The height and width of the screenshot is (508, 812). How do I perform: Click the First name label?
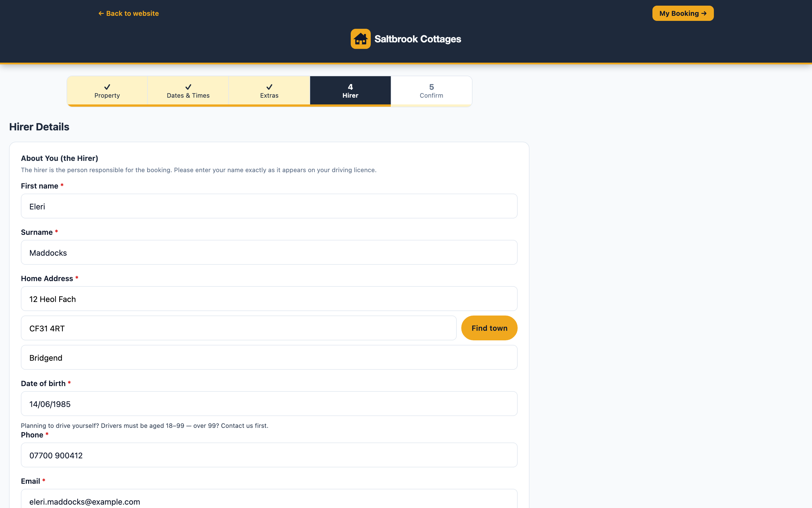coord(42,186)
